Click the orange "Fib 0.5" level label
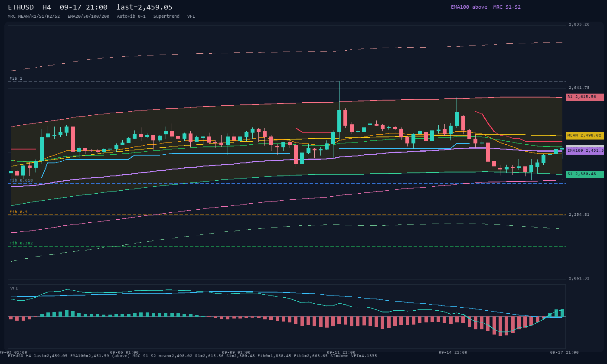This screenshot has height=364, width=607. 19,212
